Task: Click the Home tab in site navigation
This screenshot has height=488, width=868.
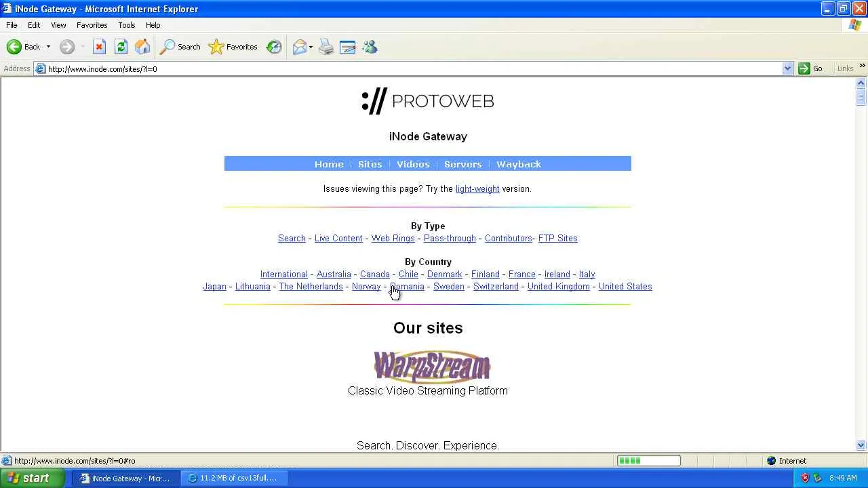Action: [x=329, y=164]
